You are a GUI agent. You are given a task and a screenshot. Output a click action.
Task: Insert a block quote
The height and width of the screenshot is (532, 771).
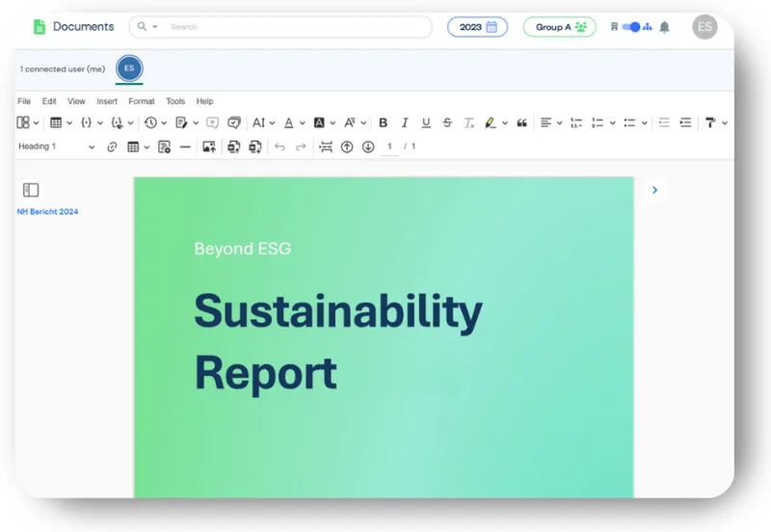pyautogui.click(x=522, y=122)
